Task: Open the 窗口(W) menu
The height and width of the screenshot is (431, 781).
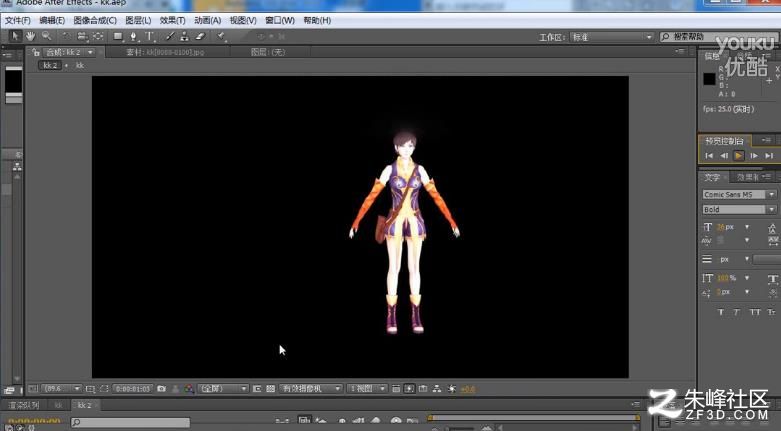Action: pyautogui.click(x=279, y=20)
